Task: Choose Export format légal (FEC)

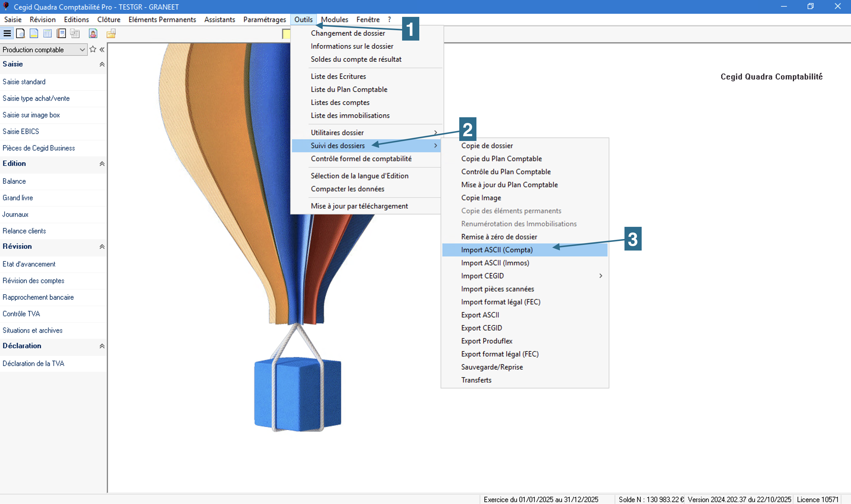Action: click(x=500, y=354)
